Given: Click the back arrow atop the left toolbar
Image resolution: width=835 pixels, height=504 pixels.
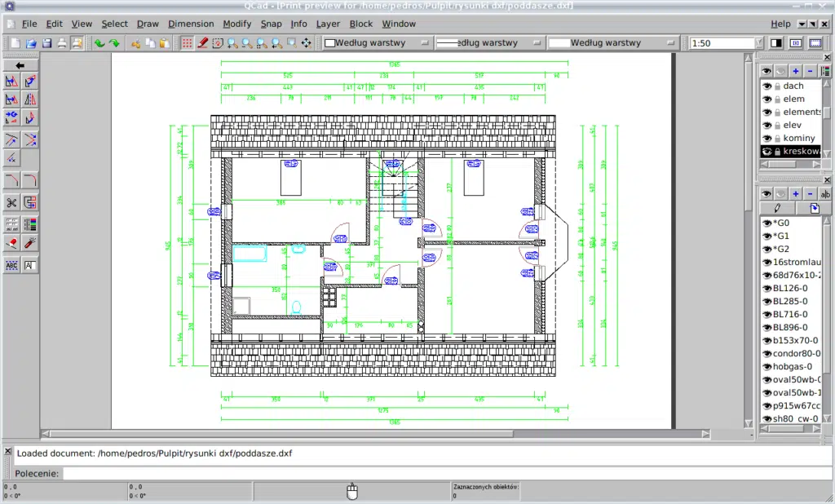Looking at the screenshot, I should (x=19, y=64).
